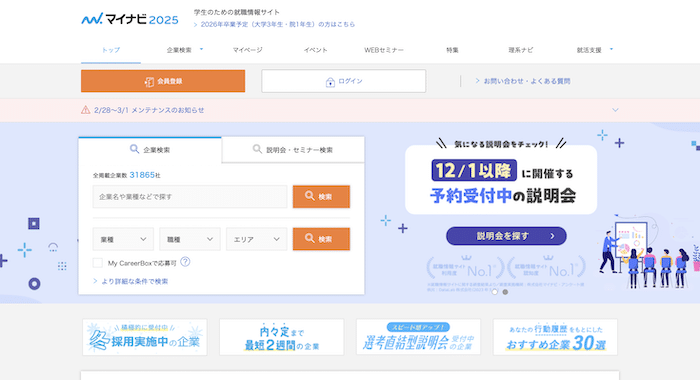Switch to the 説明会・セミナー検索 tab

click(x=293, y=150)
